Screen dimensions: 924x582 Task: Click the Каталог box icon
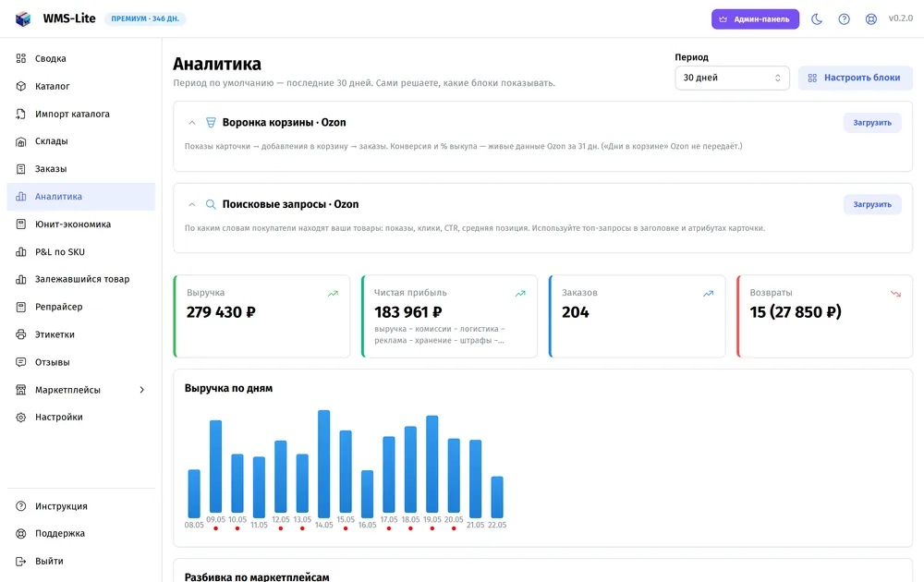pyautogui.click(x=20, y=86)
